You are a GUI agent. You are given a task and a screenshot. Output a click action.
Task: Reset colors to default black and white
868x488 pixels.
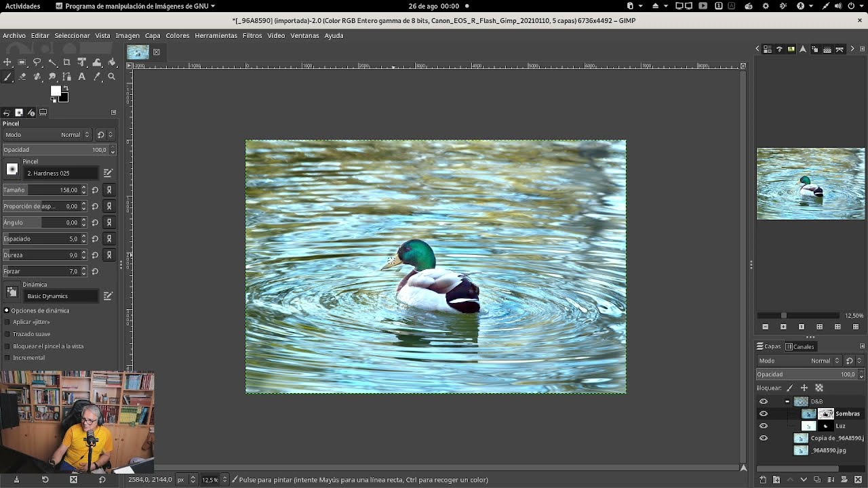pos(54,100)
